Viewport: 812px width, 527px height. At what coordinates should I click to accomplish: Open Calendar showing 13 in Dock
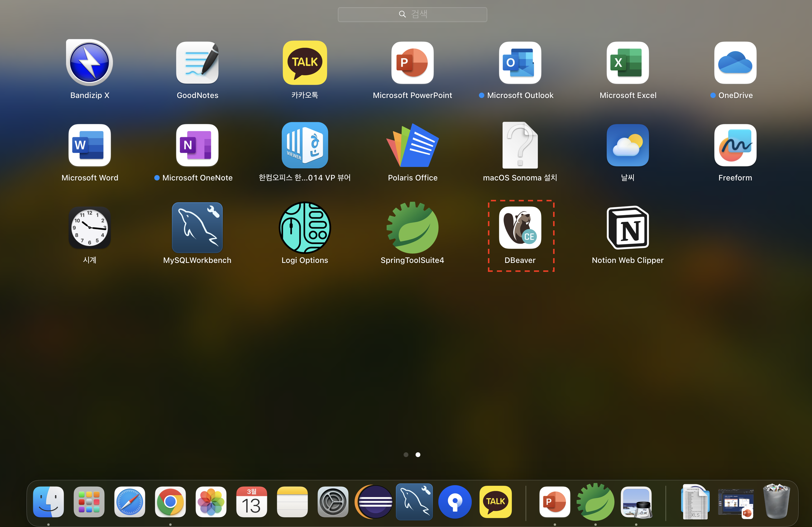click(x=251, y=502)
